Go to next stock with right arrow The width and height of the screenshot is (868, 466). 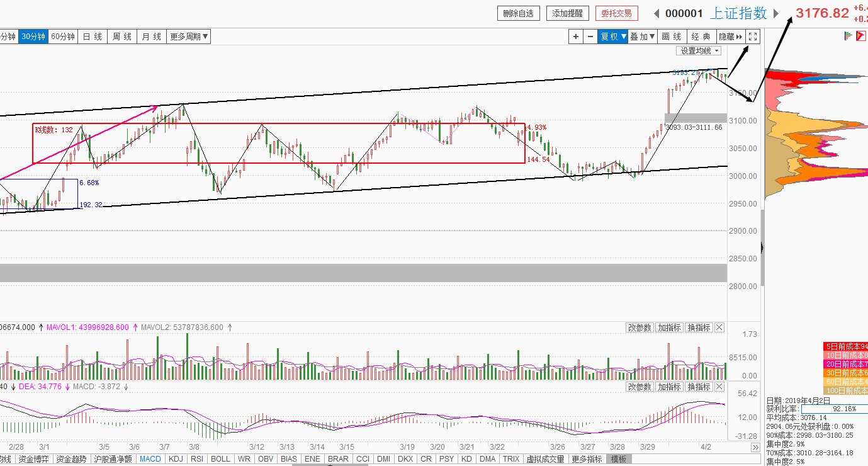(x=776, y=13)
